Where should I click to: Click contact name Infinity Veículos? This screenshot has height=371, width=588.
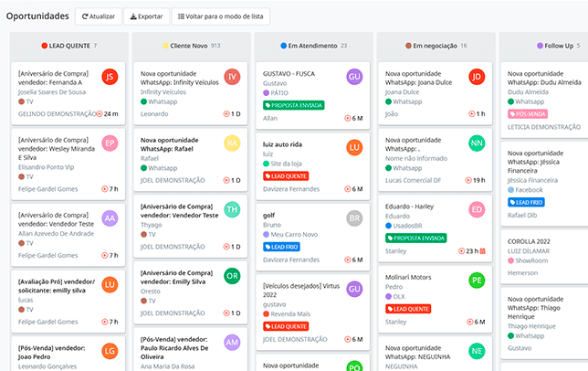163,92
